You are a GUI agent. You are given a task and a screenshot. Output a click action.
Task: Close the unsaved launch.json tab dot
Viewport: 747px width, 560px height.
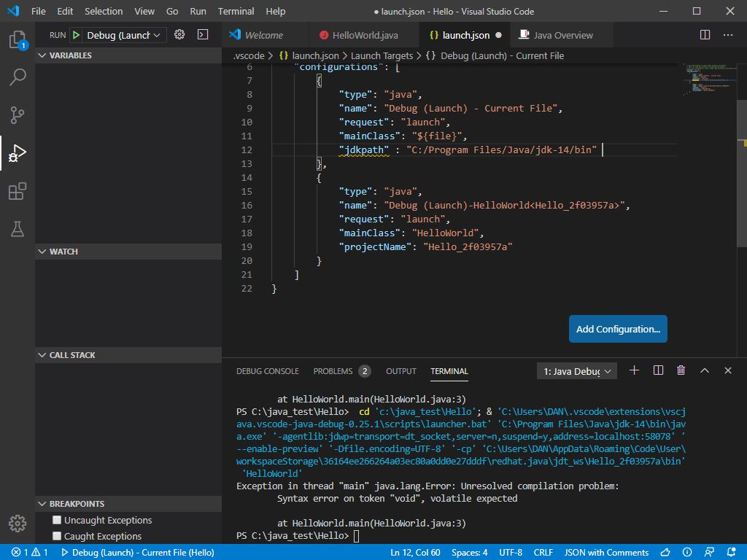[x=498, y=35]
